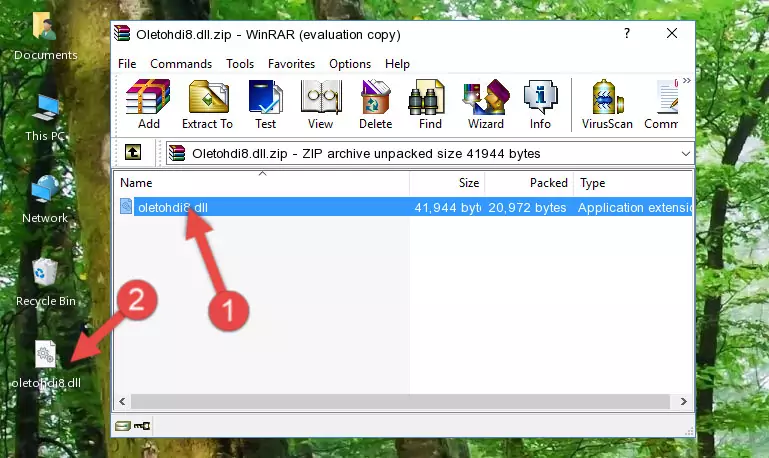Open the Options menu
769x458 pixels.
[x=350, y=64]
